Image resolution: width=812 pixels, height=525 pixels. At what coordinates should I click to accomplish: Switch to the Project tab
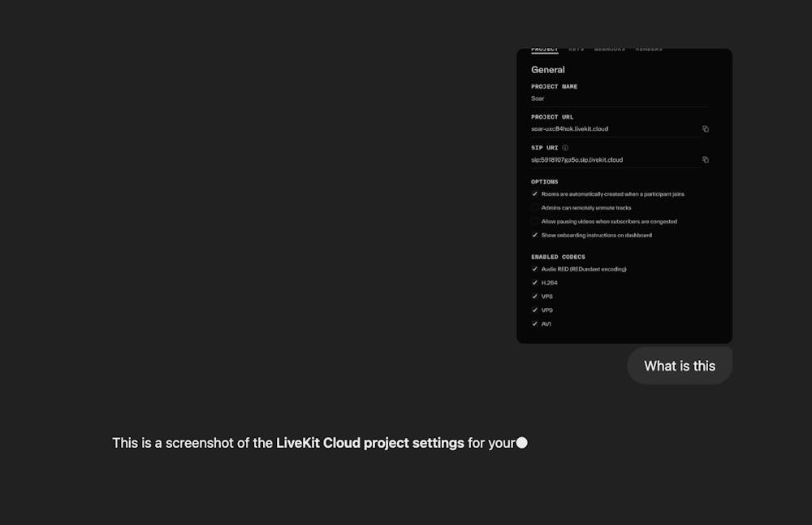(545, 50)
